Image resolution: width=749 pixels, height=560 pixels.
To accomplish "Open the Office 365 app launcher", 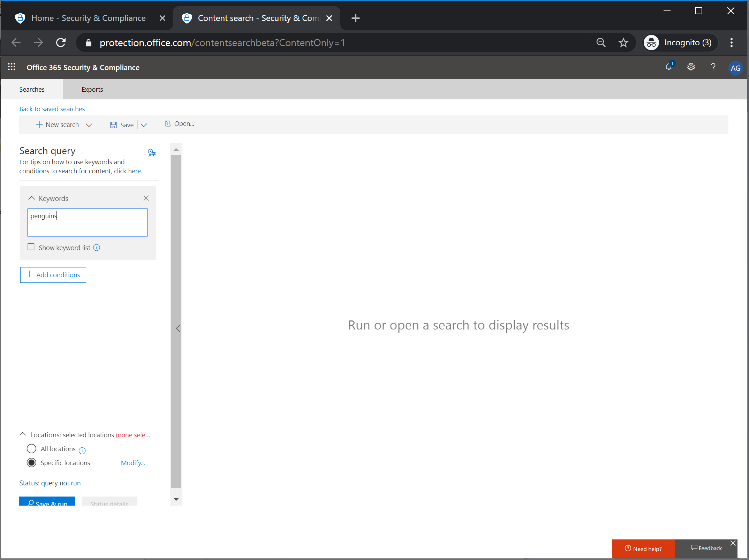I will point(12,67).
